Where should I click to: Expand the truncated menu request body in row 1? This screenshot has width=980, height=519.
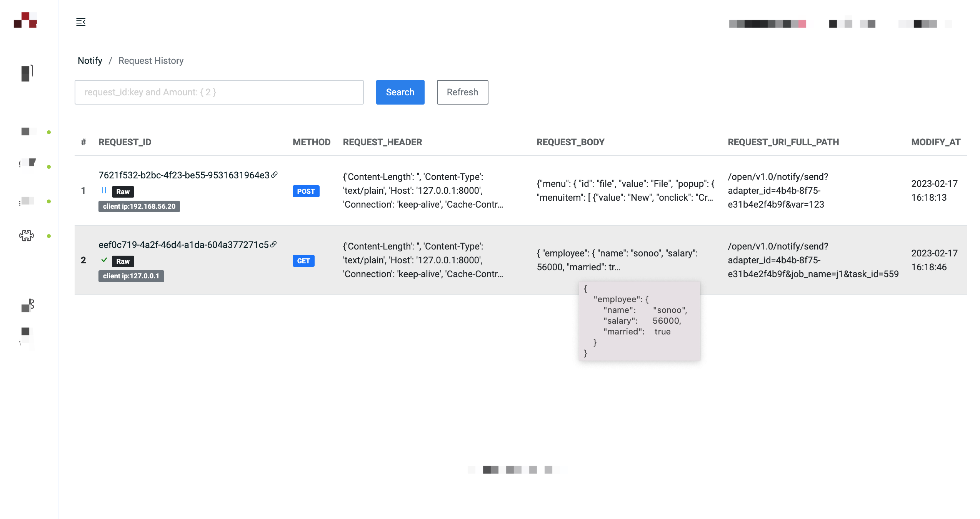625,191
